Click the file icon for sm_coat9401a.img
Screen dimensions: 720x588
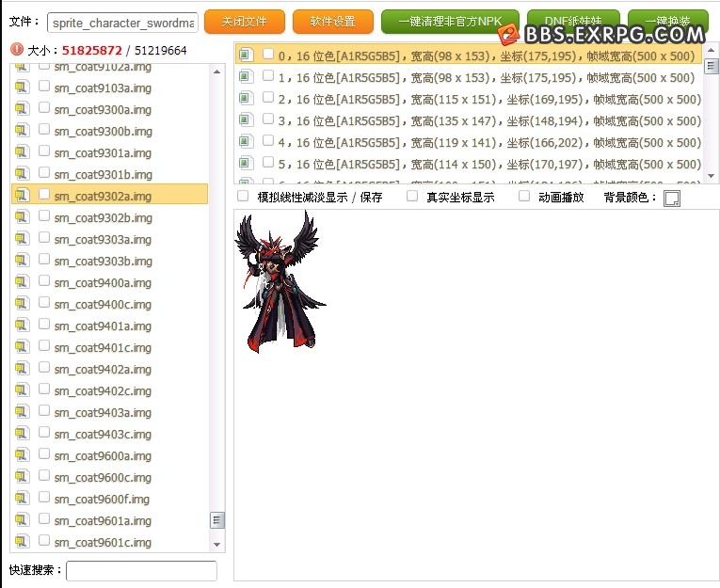coord(22,325)
